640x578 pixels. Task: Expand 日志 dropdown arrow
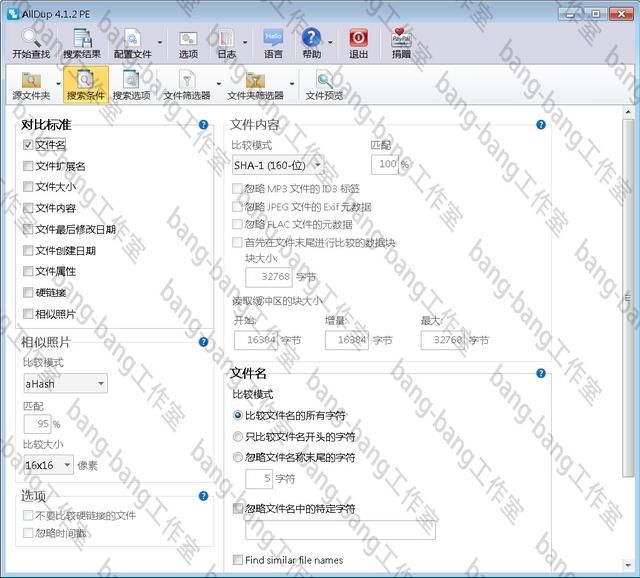tap(245, 42)
